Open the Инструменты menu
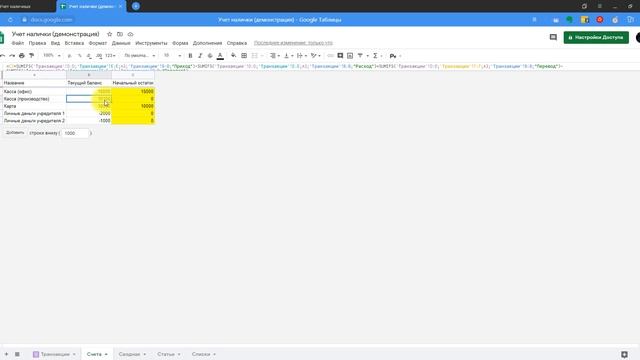This screenshot has height=360, width=640. 151,43
